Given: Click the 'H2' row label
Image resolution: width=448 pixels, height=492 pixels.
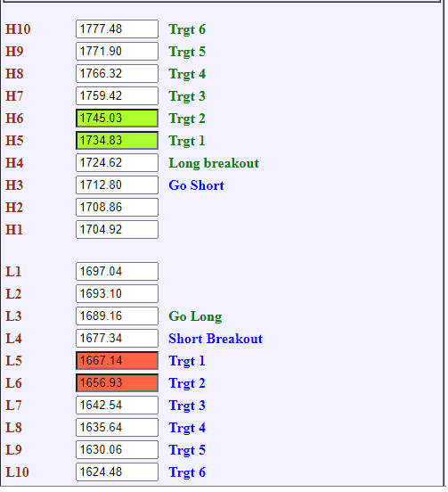Looking at the screenshot, I should point(14,208).
